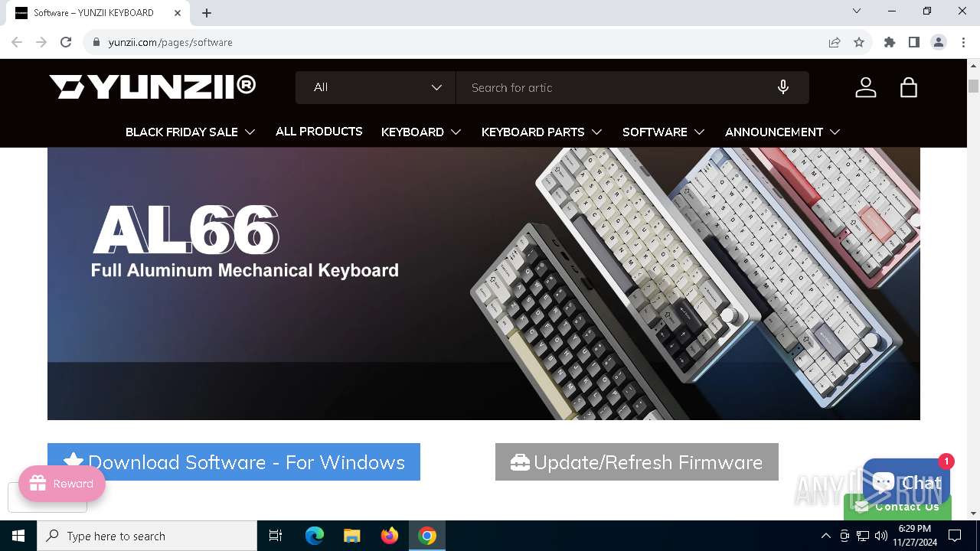Expand the KEYBOARD PARTS menu
980x551 pixels.
pyautogui.click(x=542, y=132)
